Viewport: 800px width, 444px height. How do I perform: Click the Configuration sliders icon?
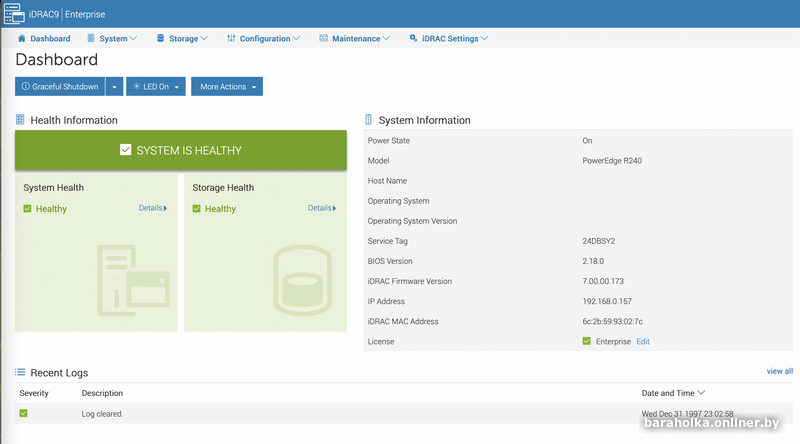point(231,38)
